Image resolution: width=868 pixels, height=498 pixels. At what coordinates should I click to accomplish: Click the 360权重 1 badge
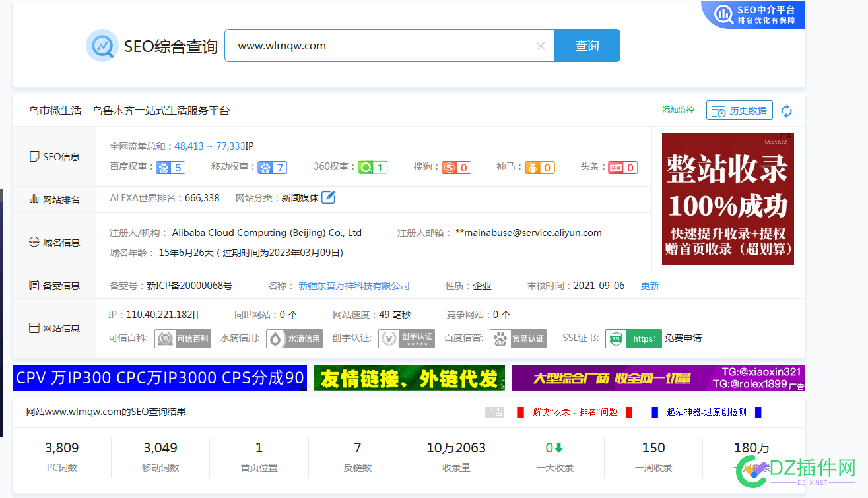(373, 168)
